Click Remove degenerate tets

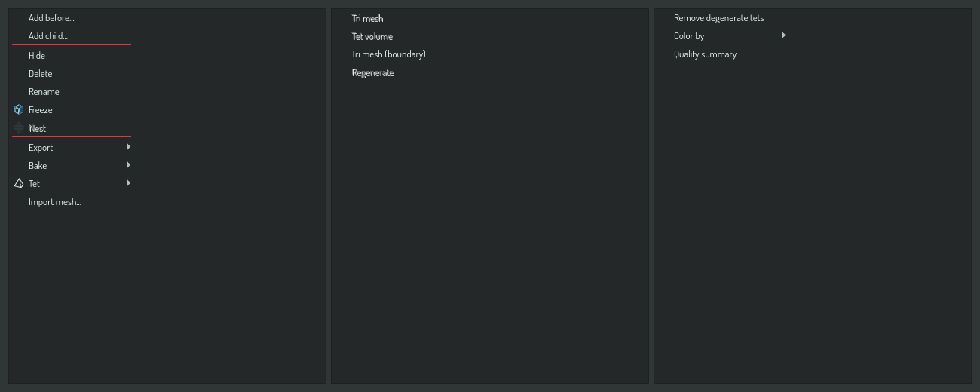coord(718,18)
